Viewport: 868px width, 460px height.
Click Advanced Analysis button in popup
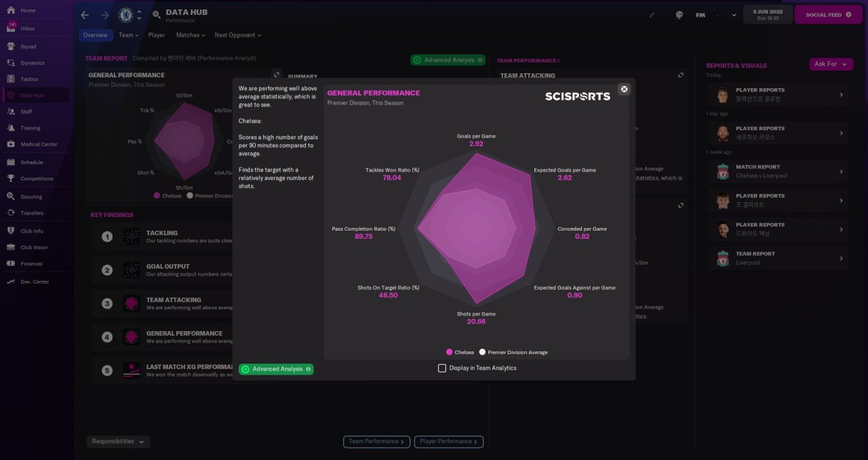tap(276, 369)
